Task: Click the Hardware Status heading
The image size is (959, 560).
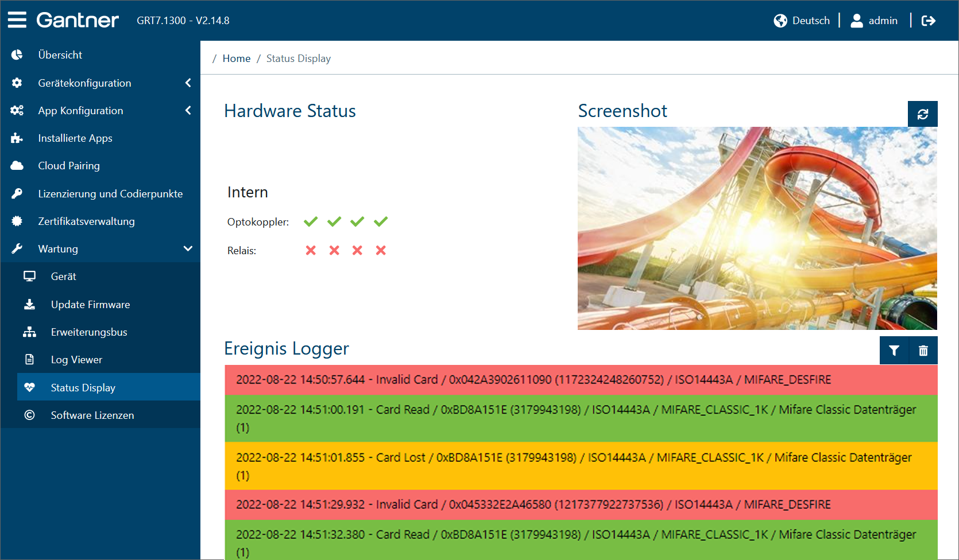Action: point(290,111)
